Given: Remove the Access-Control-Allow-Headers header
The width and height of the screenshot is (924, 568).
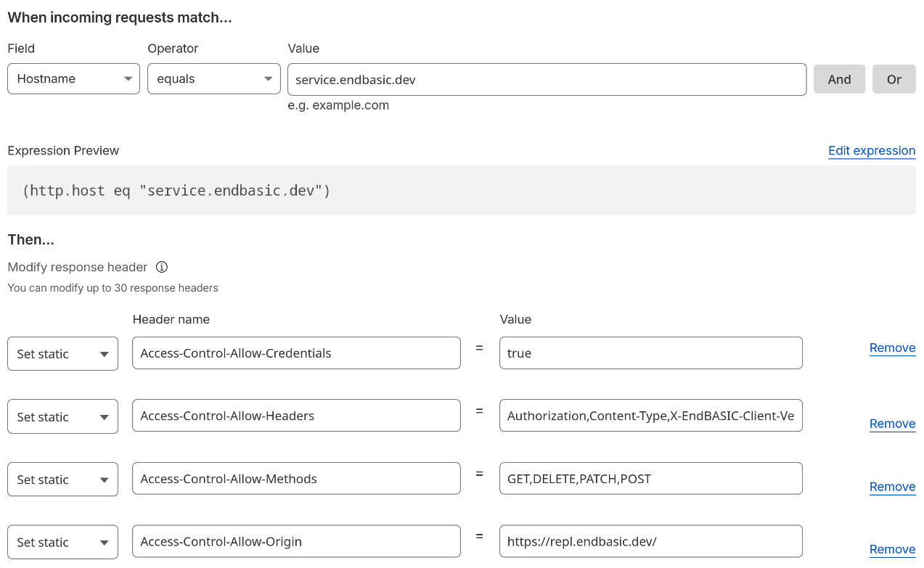Looking at the screenshot, I should tap(892, 424).
